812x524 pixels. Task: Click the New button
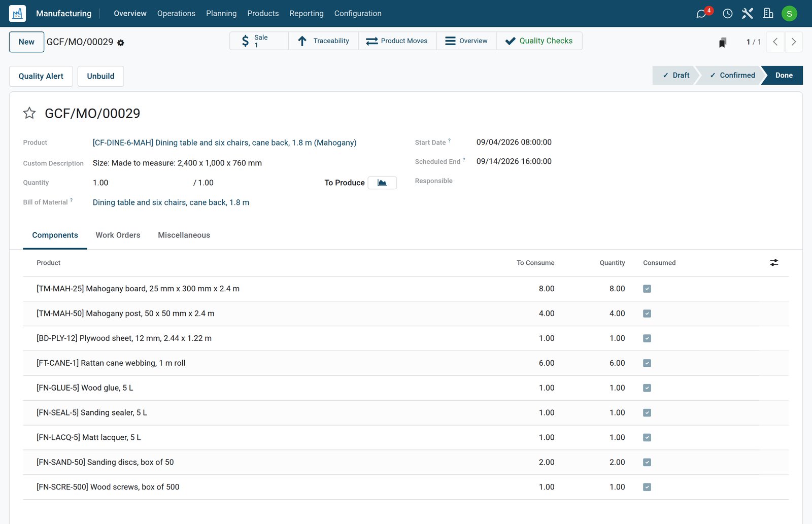26,42
